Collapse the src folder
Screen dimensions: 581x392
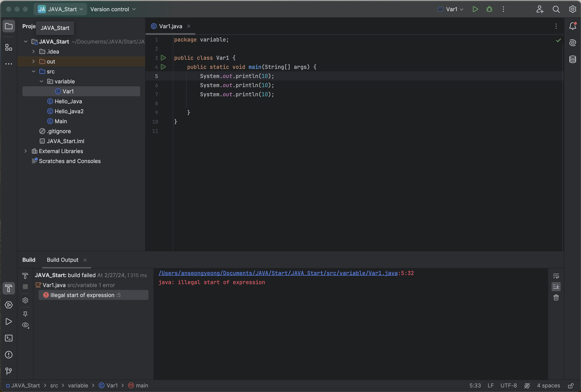click(x=33, y=72)
